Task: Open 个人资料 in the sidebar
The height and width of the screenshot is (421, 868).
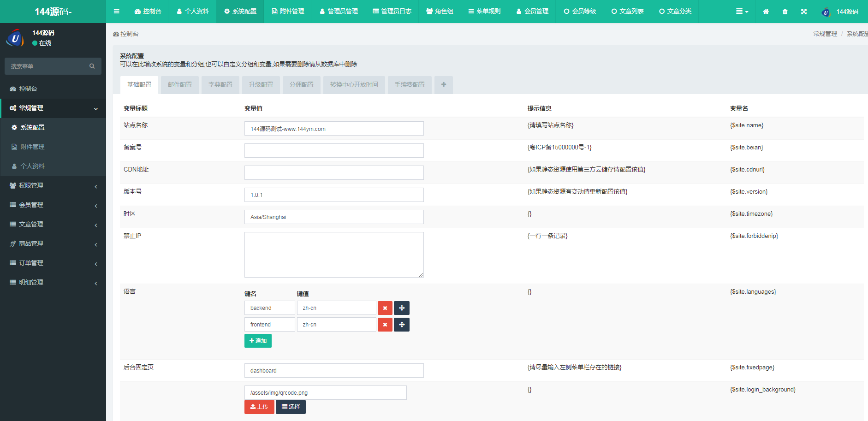Action: (53, 166)
